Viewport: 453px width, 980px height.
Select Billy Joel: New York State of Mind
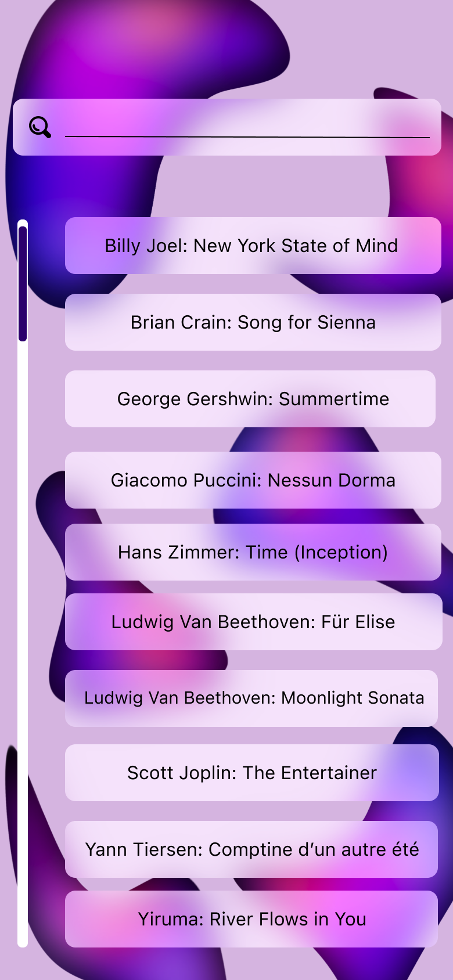click(x=253, y=246)
